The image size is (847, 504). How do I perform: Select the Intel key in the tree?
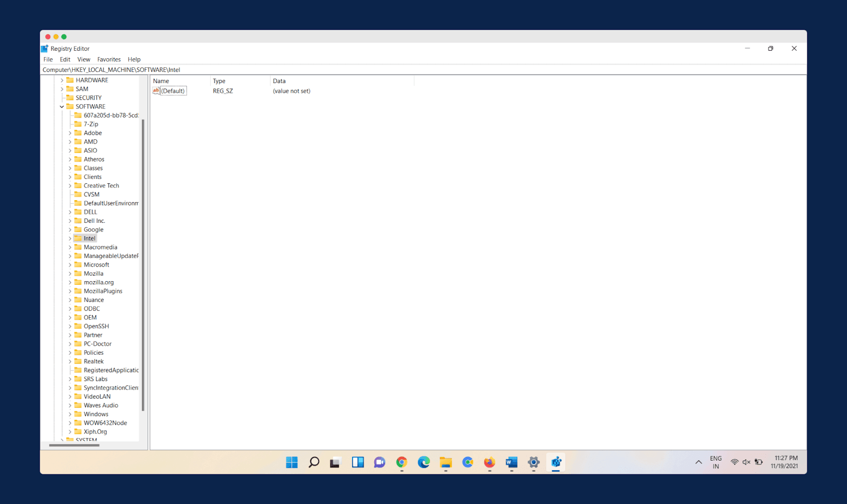[x=89, y=238]
